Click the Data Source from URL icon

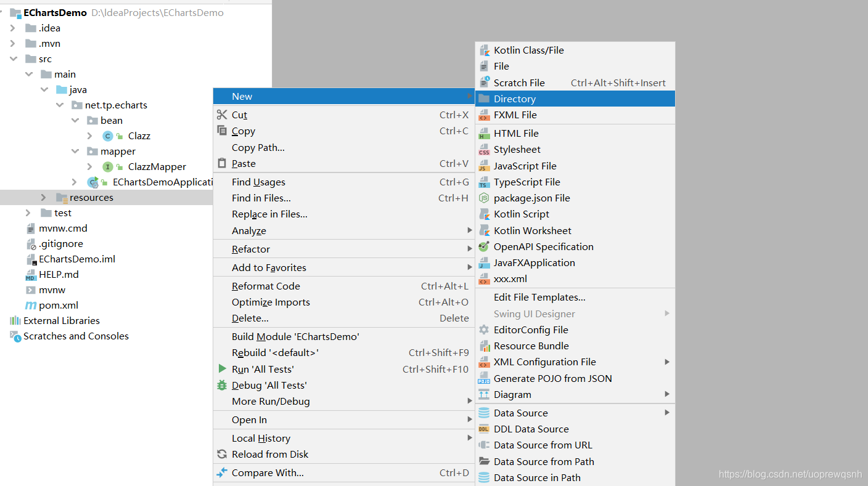coord(484,445)
